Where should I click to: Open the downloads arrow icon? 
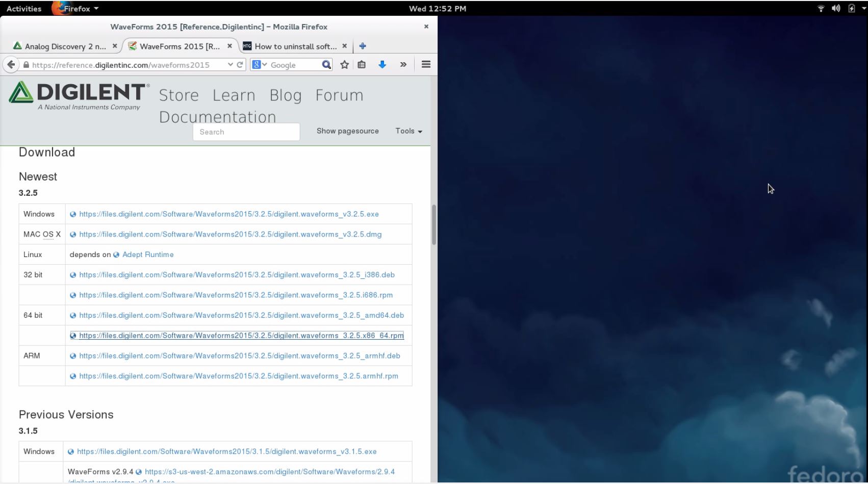pos(382,65)
